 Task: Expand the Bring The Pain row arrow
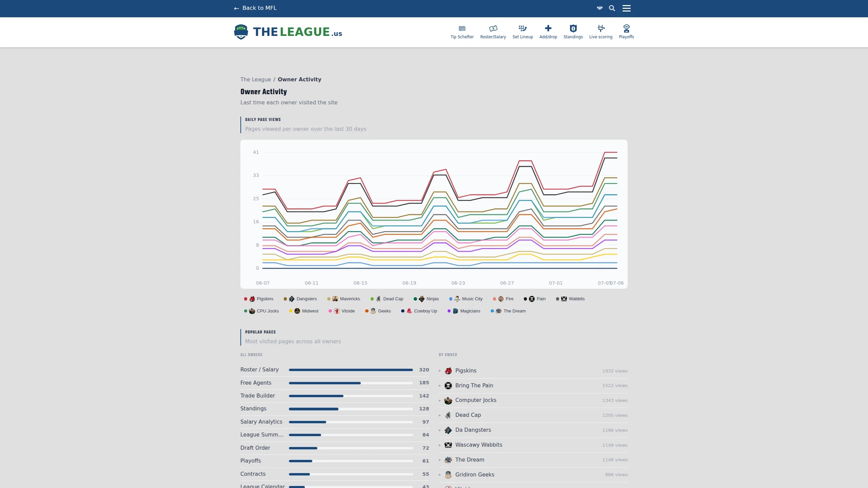tap(440, 386)
